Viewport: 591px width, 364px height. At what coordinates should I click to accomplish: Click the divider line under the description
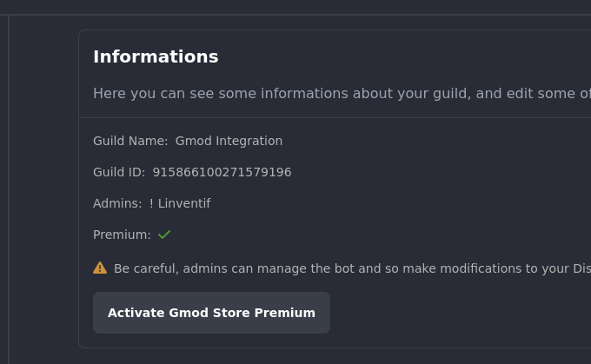point(335,117)
